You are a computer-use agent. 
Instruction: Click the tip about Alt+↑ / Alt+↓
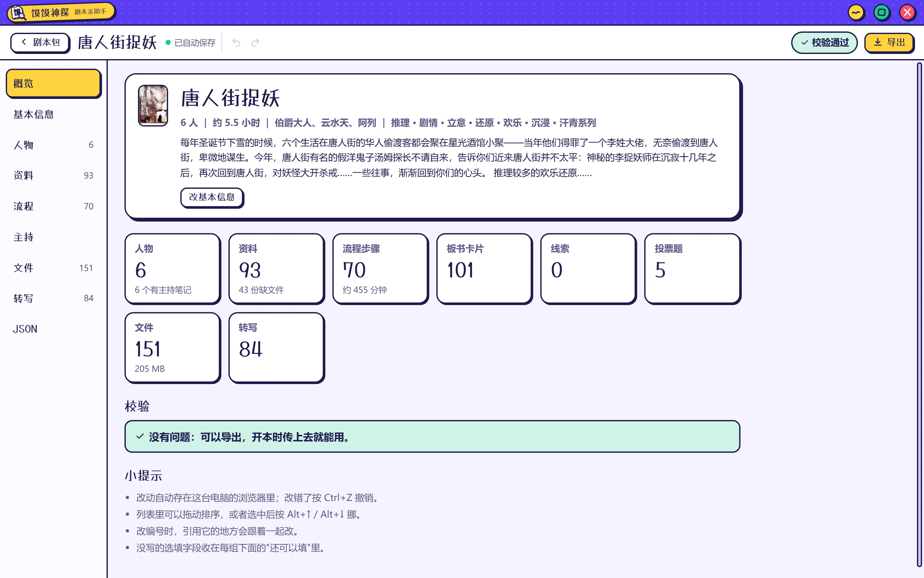coord(249,514)
